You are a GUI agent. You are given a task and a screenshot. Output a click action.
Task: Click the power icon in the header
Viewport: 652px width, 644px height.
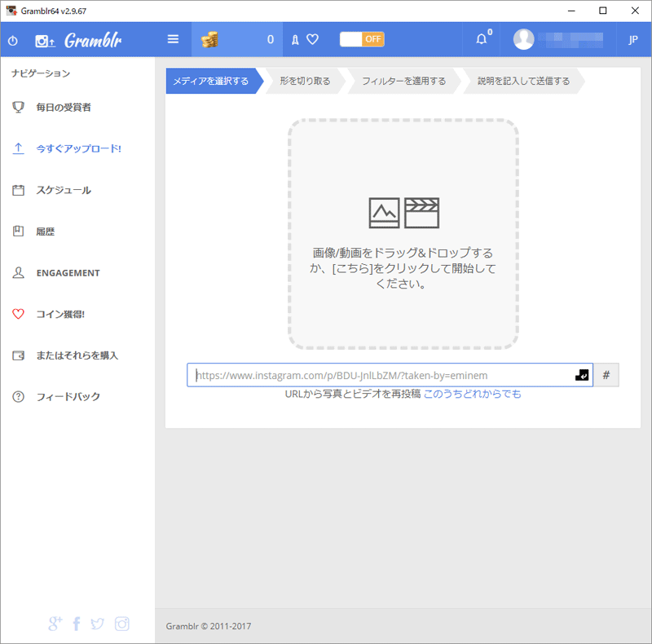click(13, 41)
